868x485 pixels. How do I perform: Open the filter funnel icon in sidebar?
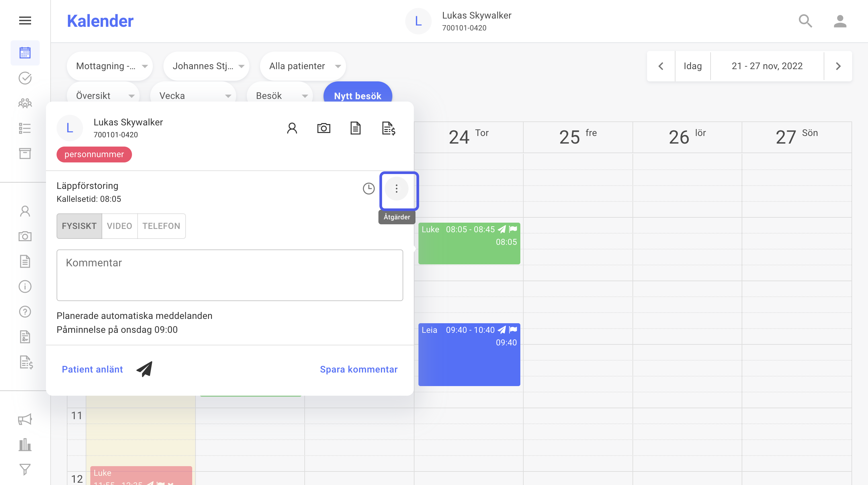point(25,469)
